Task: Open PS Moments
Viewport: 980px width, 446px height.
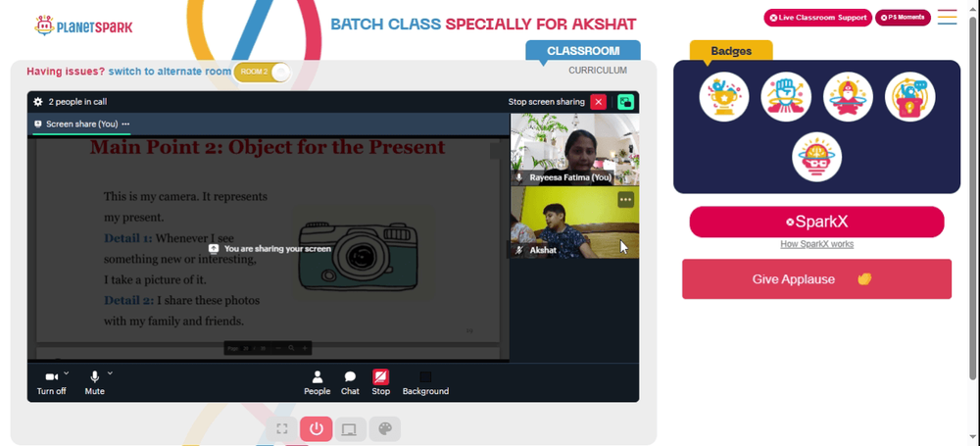Action: [x=903, y=18]
